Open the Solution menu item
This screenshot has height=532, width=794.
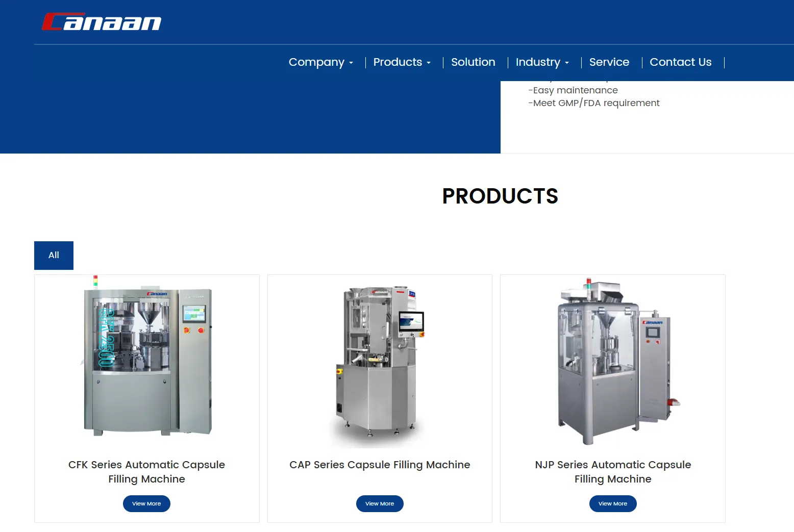coord(473,62)
